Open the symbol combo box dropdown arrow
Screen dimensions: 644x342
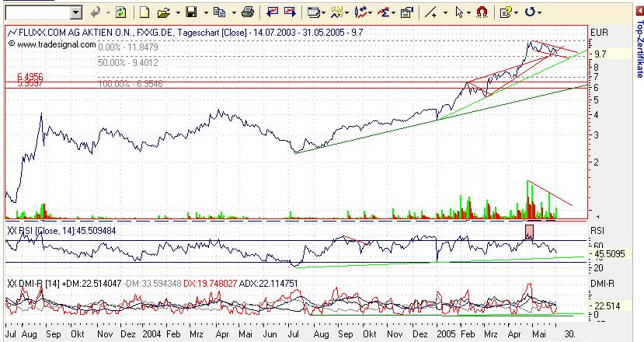76,13
